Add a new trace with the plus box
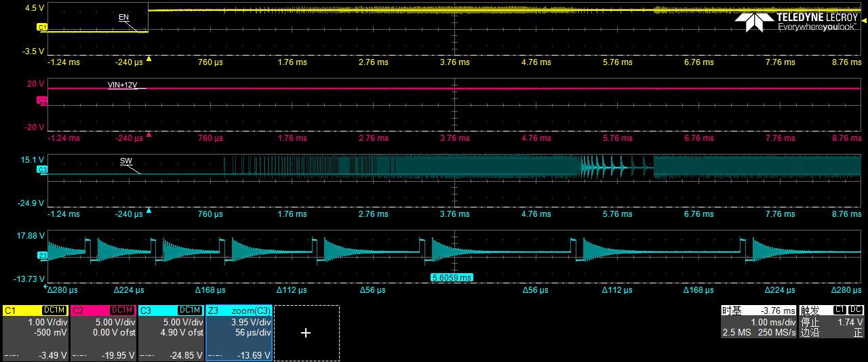The height and width of the screenshot is (362, 868). 306,333
